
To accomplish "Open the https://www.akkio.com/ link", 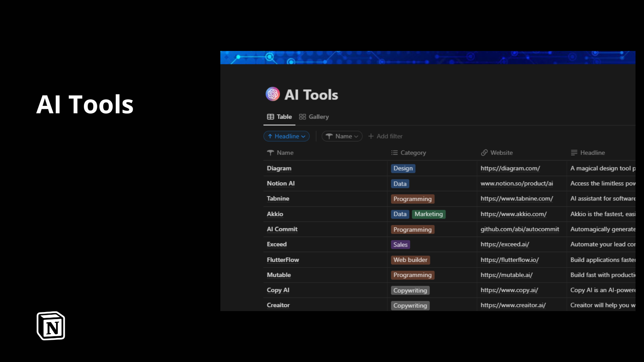I will tap(514, 214).
